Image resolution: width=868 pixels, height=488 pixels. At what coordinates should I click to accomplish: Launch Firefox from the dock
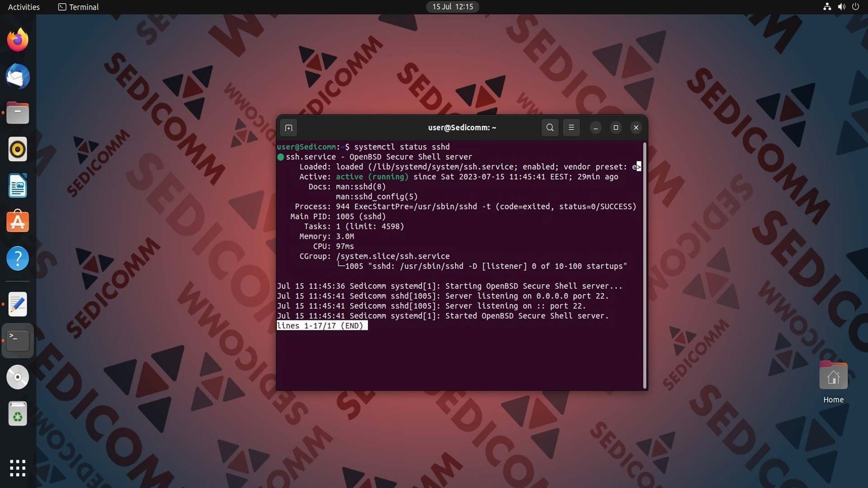coord(18,40)
